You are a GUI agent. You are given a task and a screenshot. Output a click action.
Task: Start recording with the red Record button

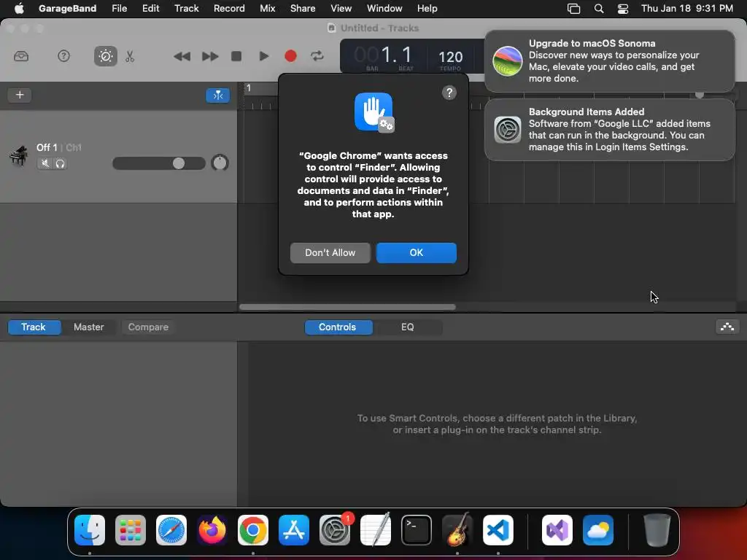290,56
